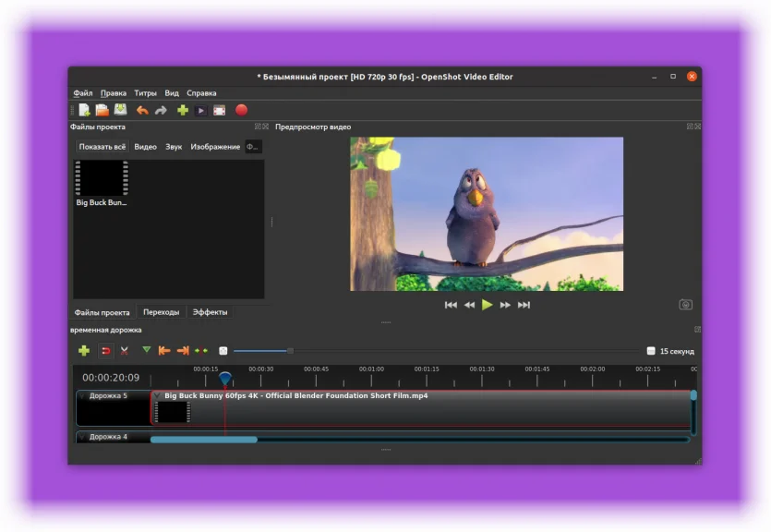Image resolution: width=771 pixels, height=532 pixels.
Task: Click the Показать всё filter button
Action: [102, 147]
